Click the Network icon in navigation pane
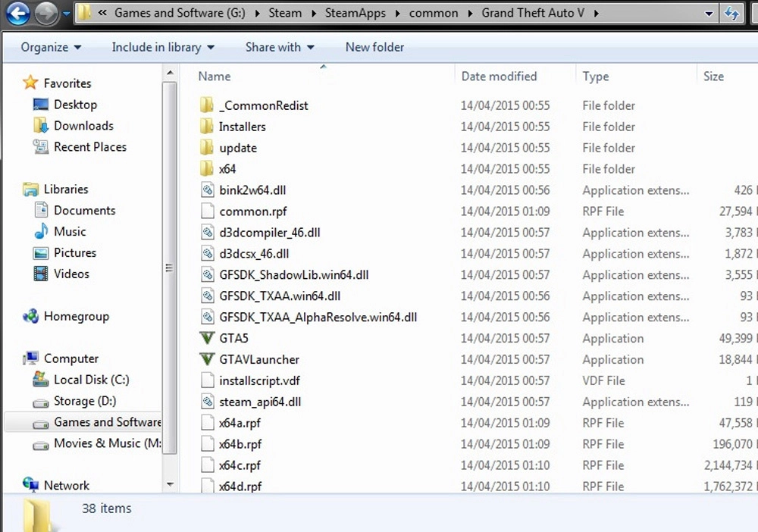The width and height of the screenshot is (758, 532). tap(30, 484)
